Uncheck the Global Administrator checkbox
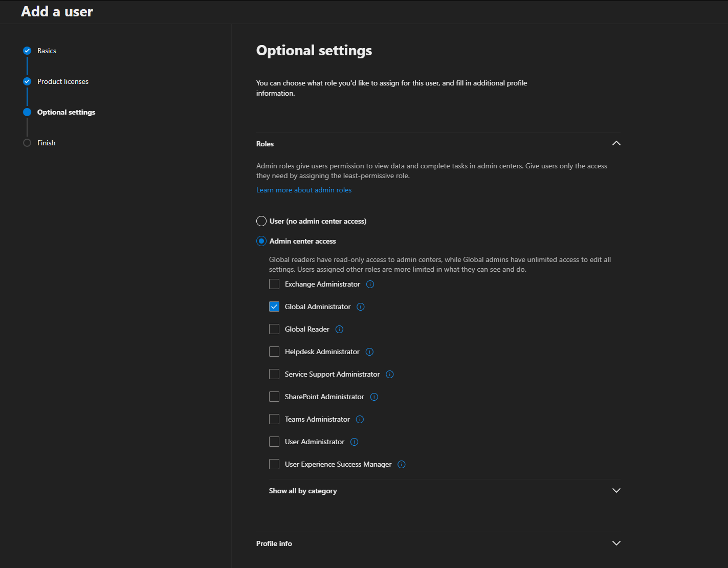 coord(274,307)
